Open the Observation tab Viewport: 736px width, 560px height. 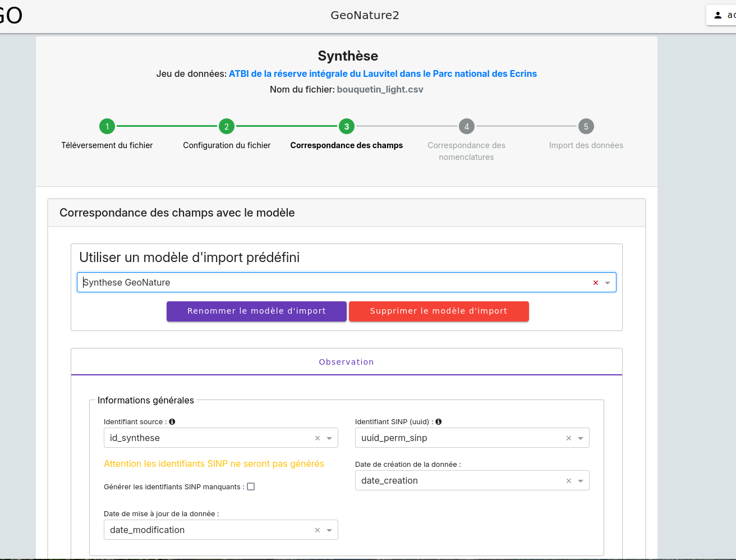click(x=347, y=362)
